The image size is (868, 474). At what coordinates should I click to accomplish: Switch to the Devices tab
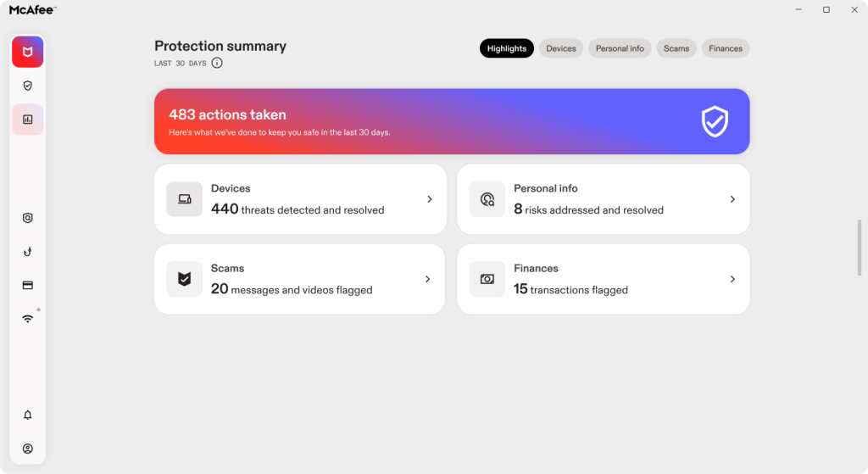pos(561,48)
